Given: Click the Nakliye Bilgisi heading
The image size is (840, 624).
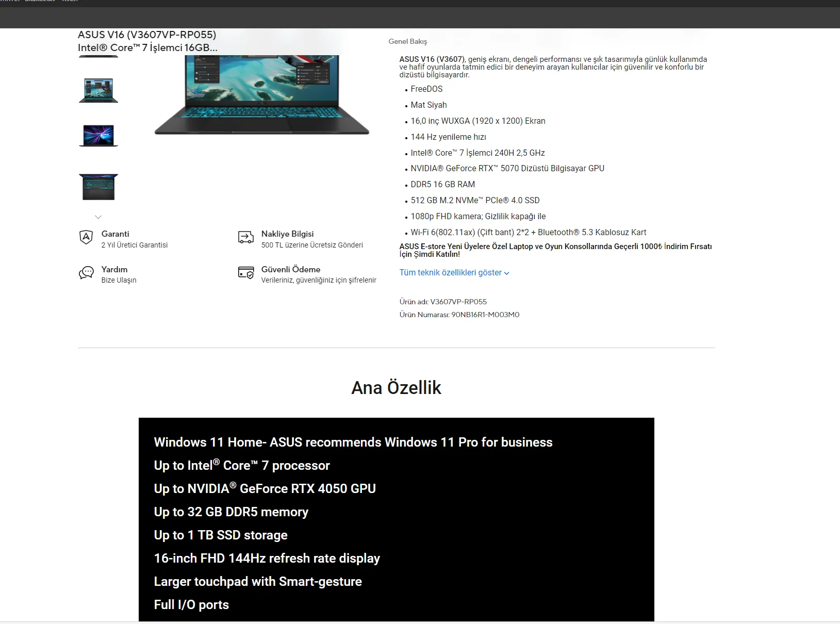Looking at the screenshot, I should [287, 234].
